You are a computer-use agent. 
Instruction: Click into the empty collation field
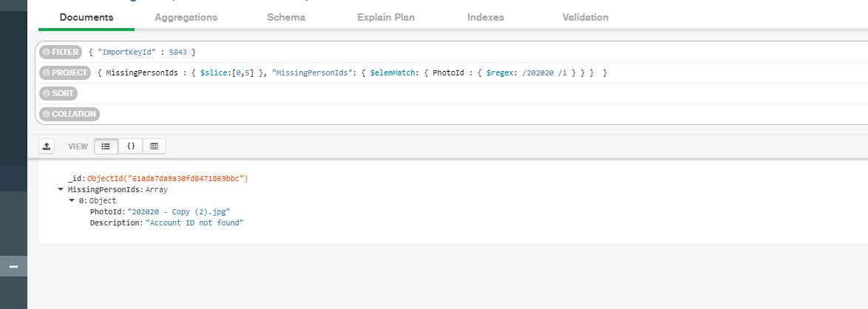484,114
